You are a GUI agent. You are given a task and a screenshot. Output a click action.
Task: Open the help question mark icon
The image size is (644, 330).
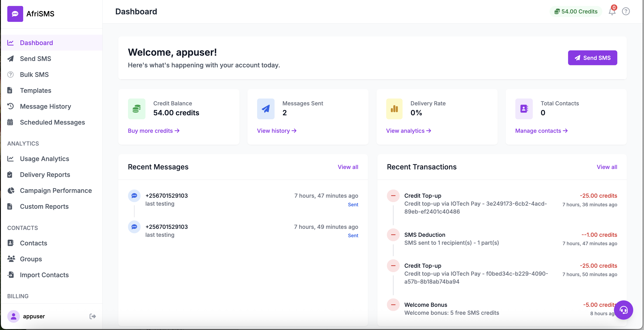[626, 11]
